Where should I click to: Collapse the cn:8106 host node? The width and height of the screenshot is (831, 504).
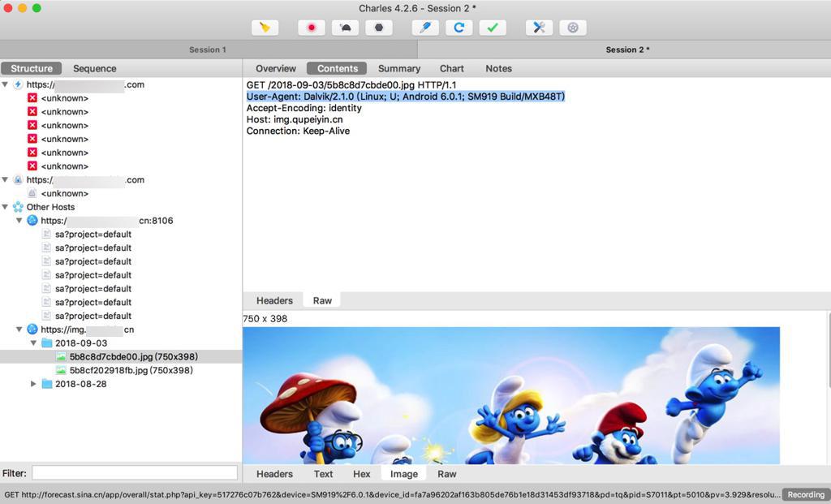[19, 221]
